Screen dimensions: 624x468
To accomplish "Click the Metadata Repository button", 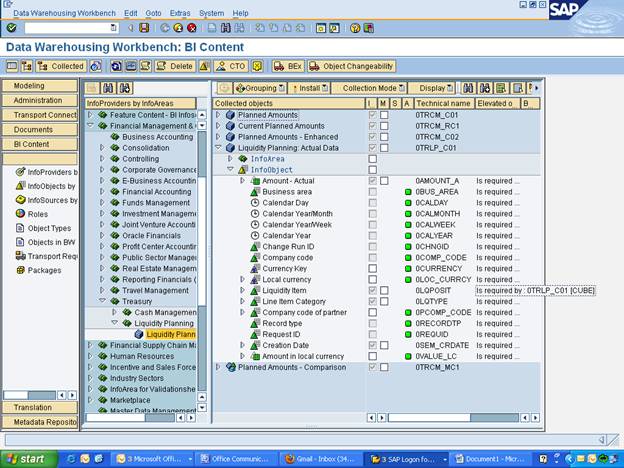I will click(40, 422).
